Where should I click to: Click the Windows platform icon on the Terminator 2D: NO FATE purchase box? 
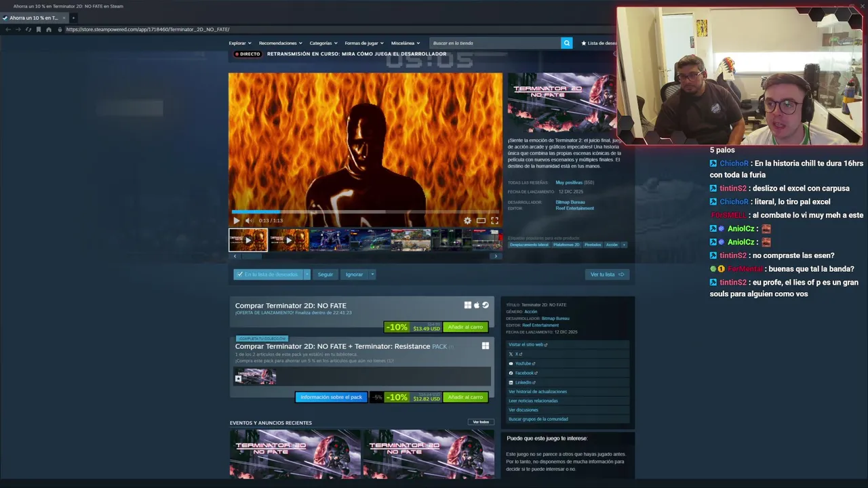tap(468, 305)
